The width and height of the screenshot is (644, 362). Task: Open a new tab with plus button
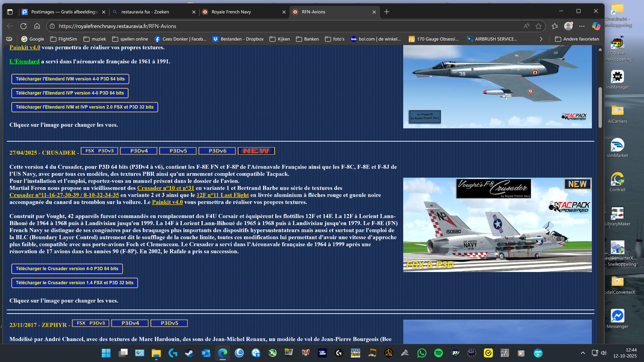point(386,12)
